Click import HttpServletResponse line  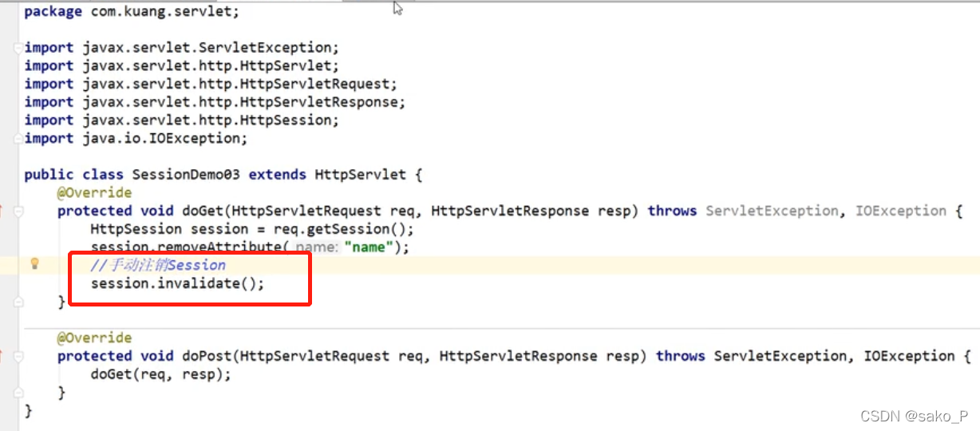(x=215, y=102)
